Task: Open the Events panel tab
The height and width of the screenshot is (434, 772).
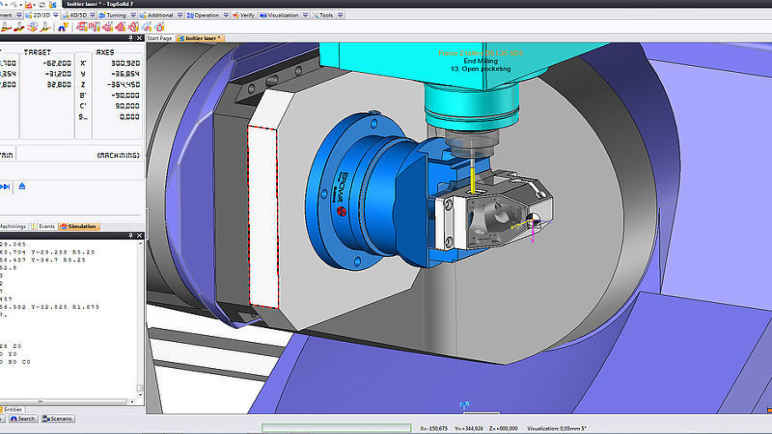Action: pos(46,227)
